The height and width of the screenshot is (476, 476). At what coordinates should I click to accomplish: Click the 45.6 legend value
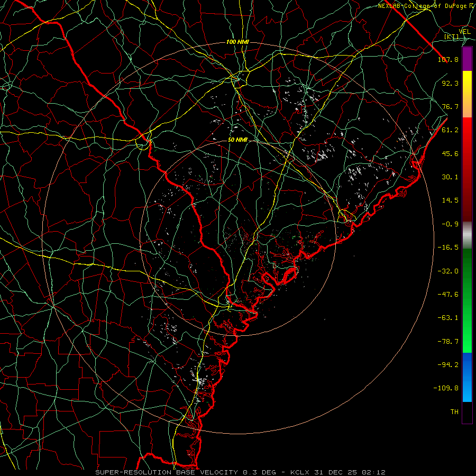click(x=450, y=153)
